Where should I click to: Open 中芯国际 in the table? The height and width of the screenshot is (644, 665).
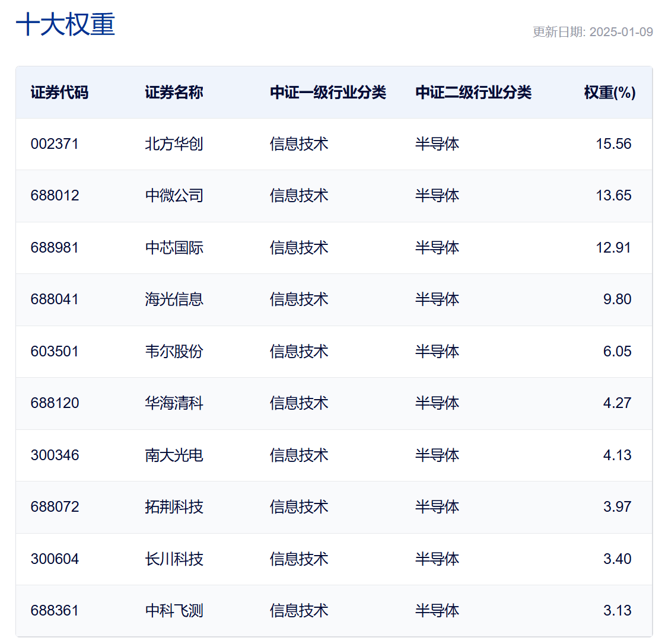tap(174, 248)
